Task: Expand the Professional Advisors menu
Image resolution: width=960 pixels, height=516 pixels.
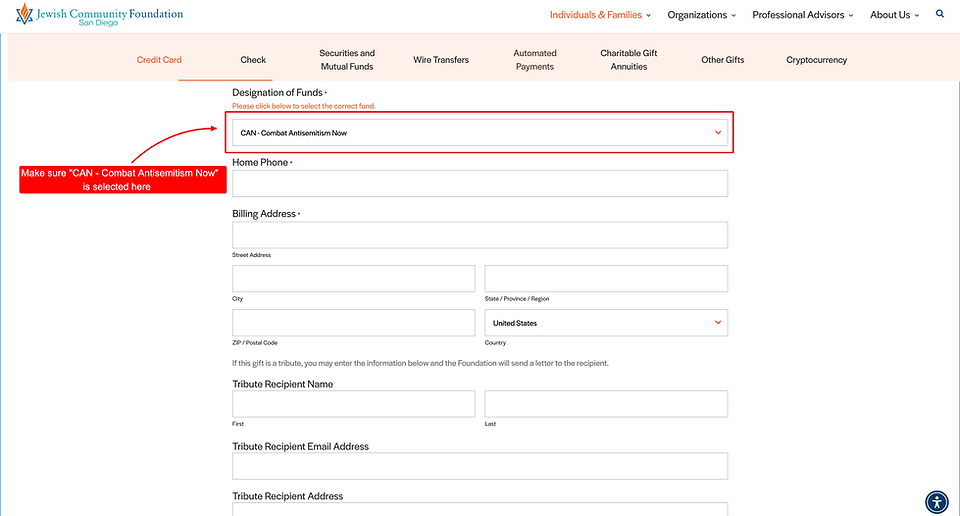Action: (x=803, y=15)
